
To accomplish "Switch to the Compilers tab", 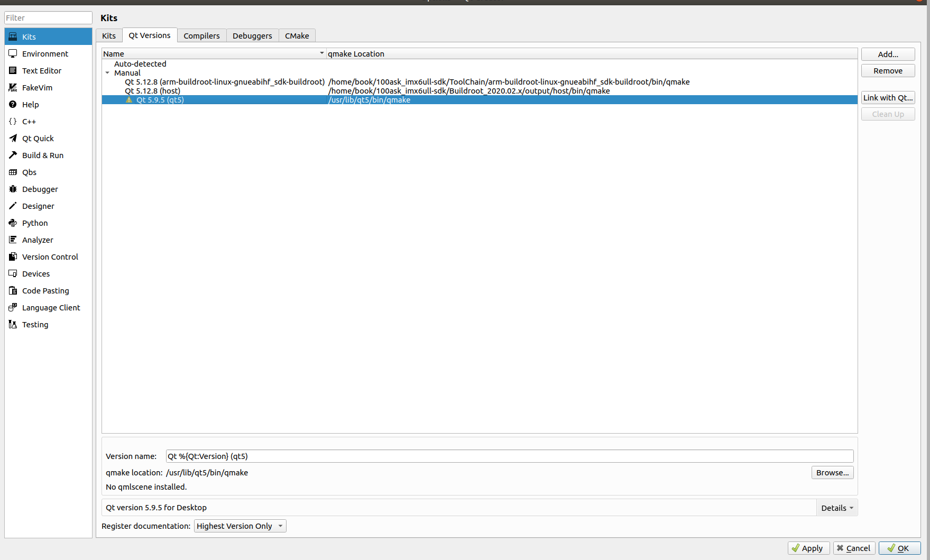I will tap(201, 35).
